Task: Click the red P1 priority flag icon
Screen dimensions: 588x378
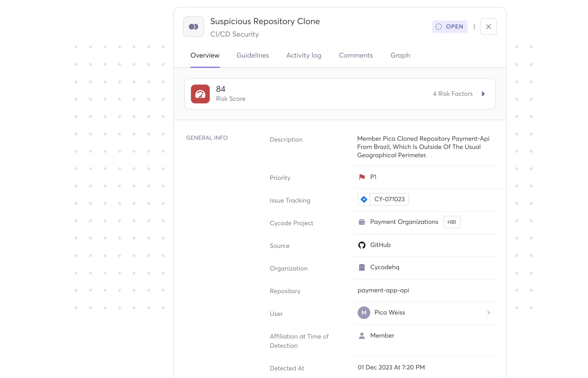Action: tap(362, 177)
